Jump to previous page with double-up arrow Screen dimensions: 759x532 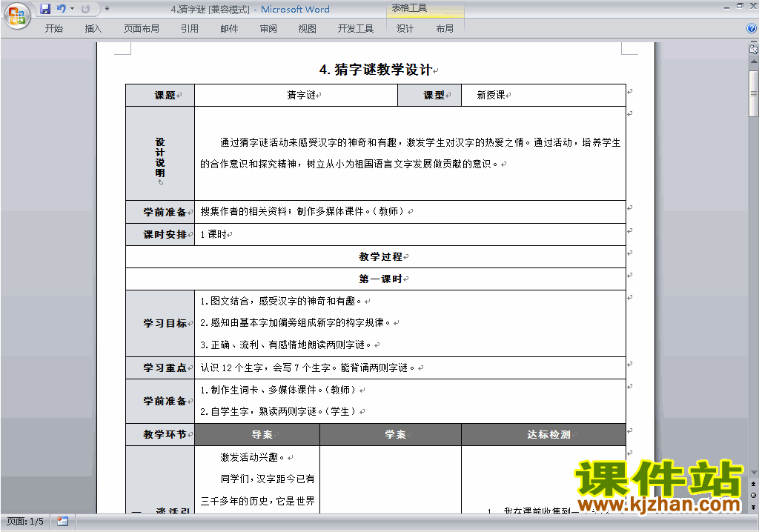point(754,484)
